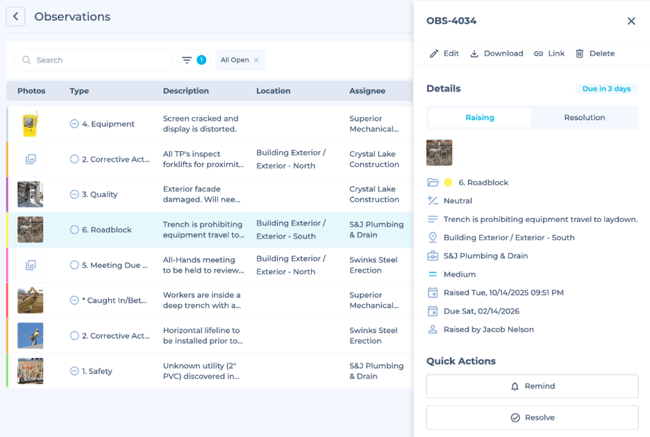This screenshot has width=650, height=437.
Task: Toggle status circle for 3. Quality row
Action: (x=75, y=194)
